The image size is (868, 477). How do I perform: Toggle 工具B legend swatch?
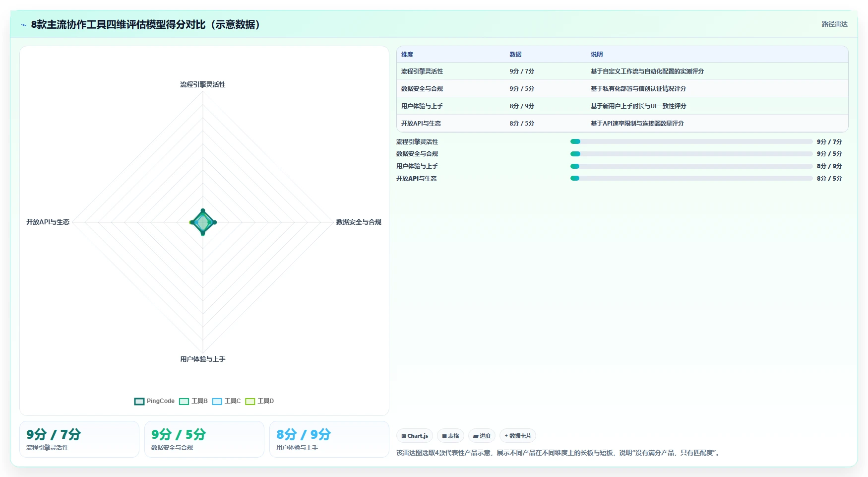(x=184, y=401)
